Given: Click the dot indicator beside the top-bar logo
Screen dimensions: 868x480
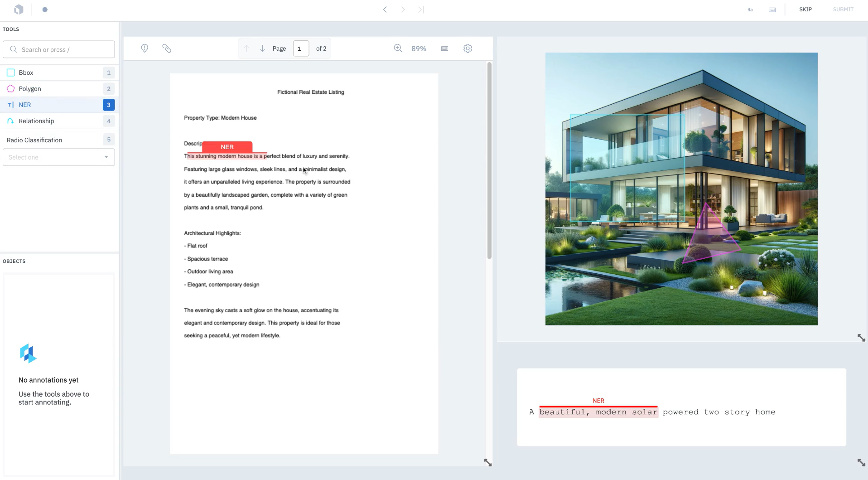Looking at the screenshot, I should click(x=45, y=10).
